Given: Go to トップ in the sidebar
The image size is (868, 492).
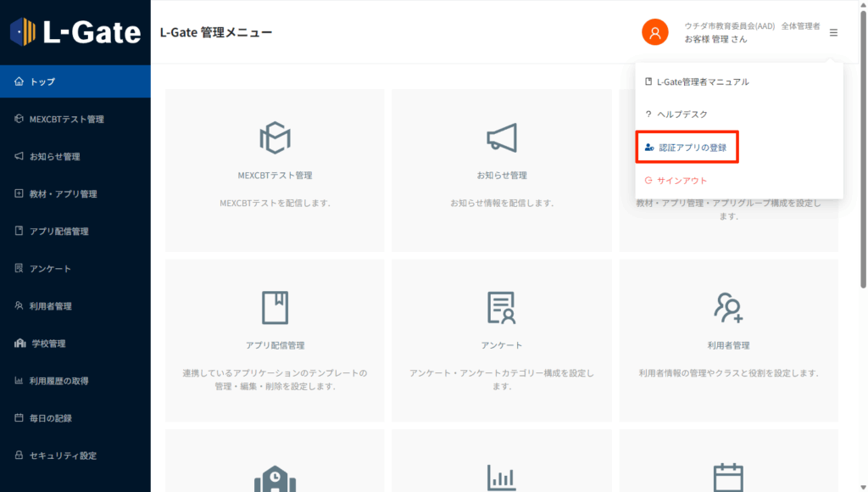Looking at the screenshot, I should (75, 81).
